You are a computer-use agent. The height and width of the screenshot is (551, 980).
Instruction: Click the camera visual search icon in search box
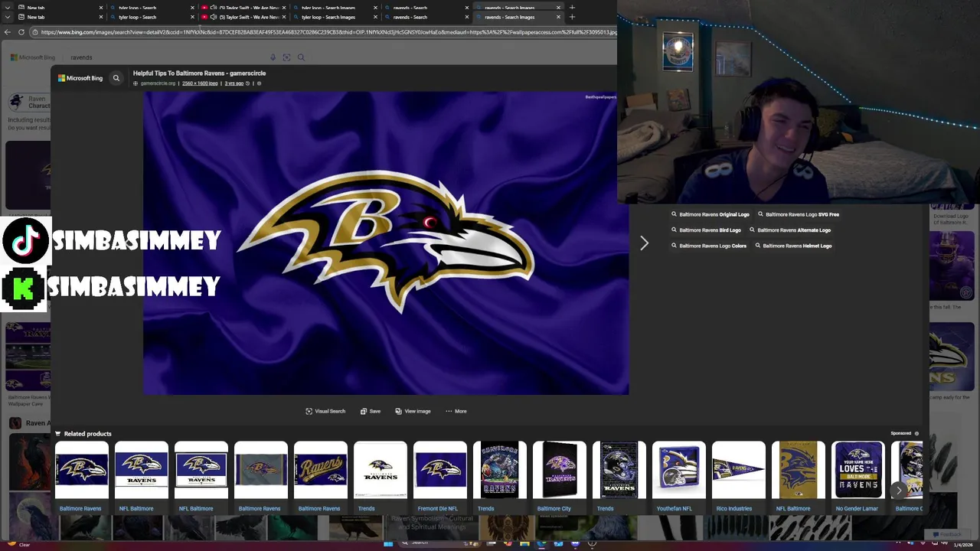(286, 57)
